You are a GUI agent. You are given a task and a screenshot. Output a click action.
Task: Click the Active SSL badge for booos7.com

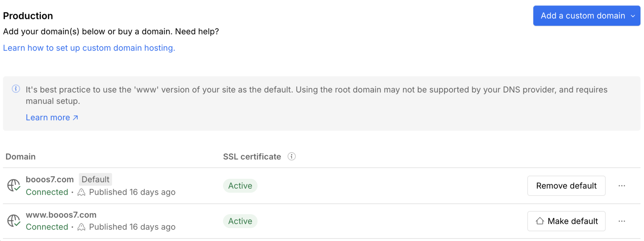(x=240, y=186)
